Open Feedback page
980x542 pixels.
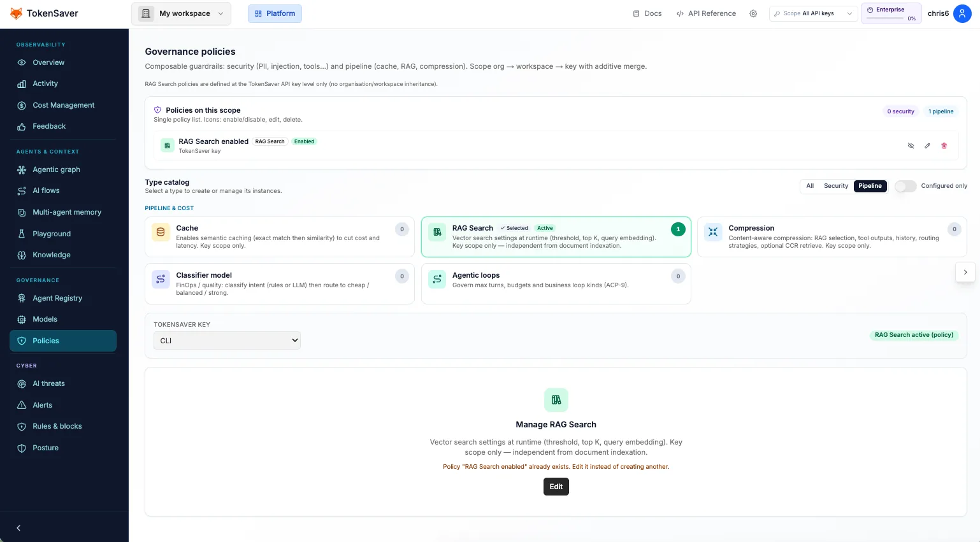point(63,126)
